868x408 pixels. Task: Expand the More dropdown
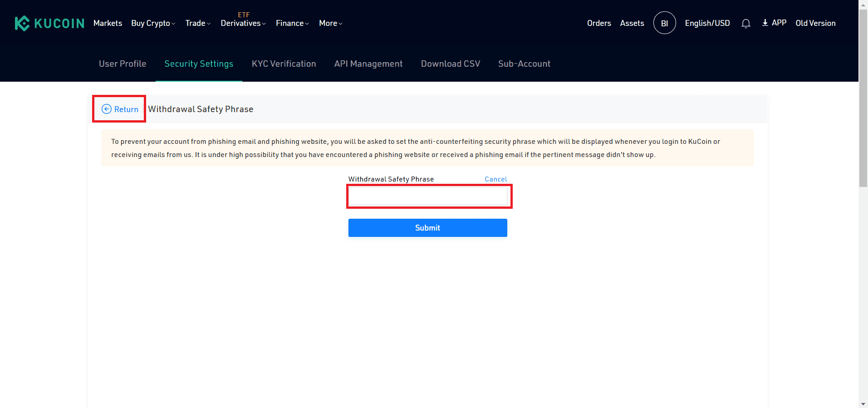(331, 23)
